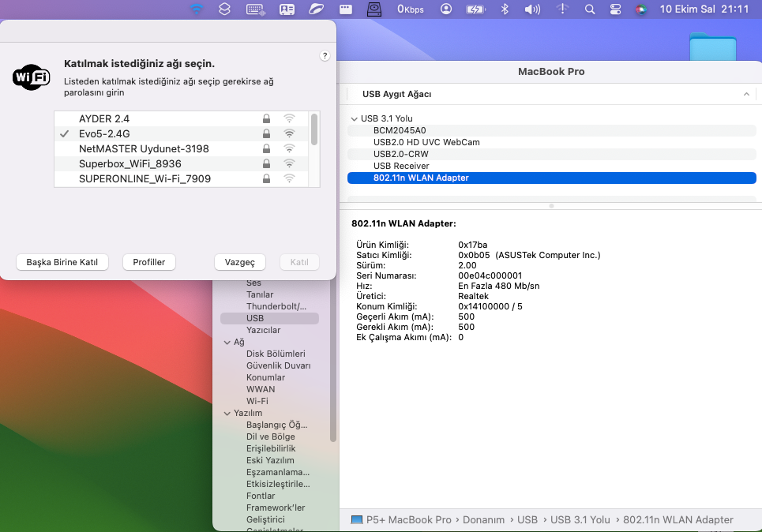Viewport: 762px width, 532px height.
Task: Collapse the Ağ sidebar section
Action: click(x=227, y=342)
